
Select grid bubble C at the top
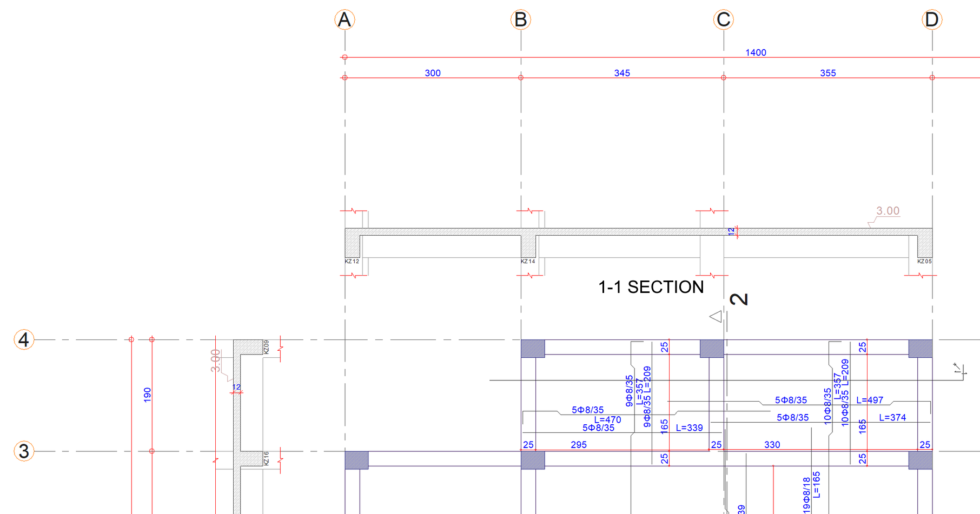(x=724, y=19)
